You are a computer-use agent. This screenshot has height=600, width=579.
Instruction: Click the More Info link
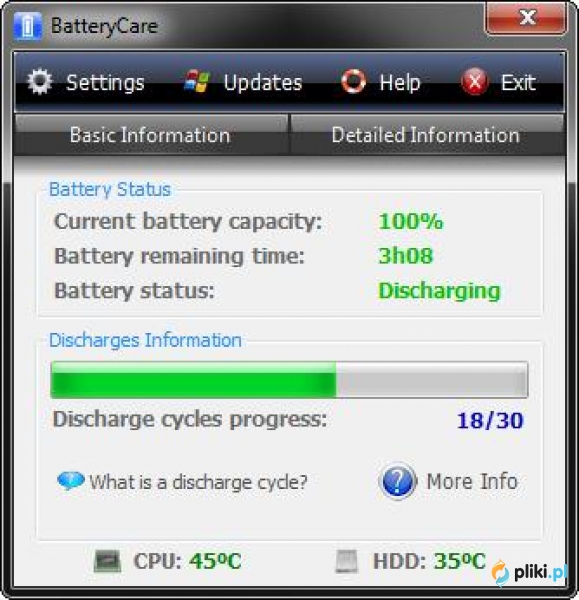[472, 481]
